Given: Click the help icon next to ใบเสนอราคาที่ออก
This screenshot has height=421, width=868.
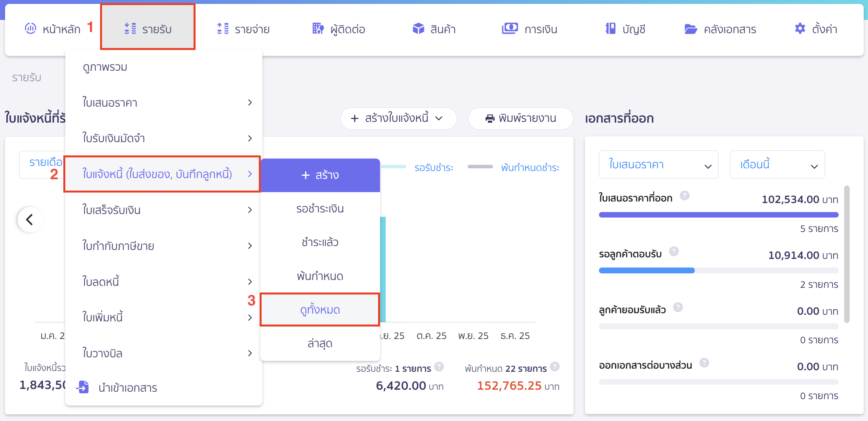Looking at the screenshot, I should click(x=685, y=196).
